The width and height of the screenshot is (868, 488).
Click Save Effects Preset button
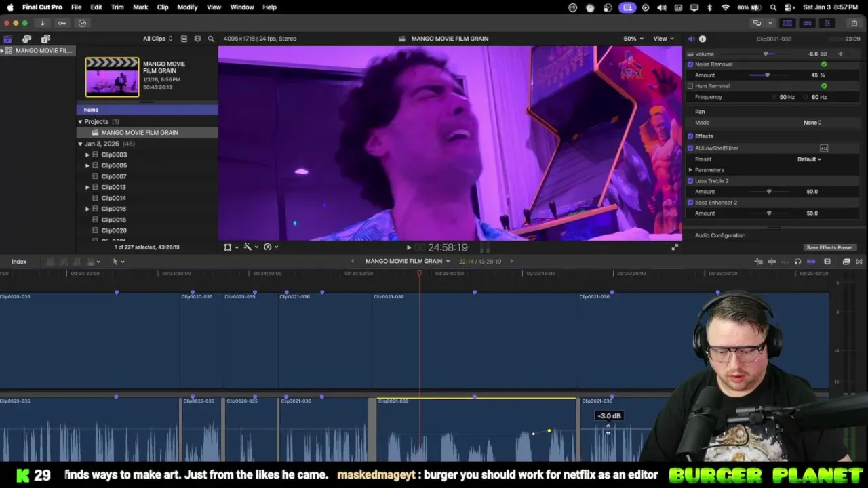(829, 248)
